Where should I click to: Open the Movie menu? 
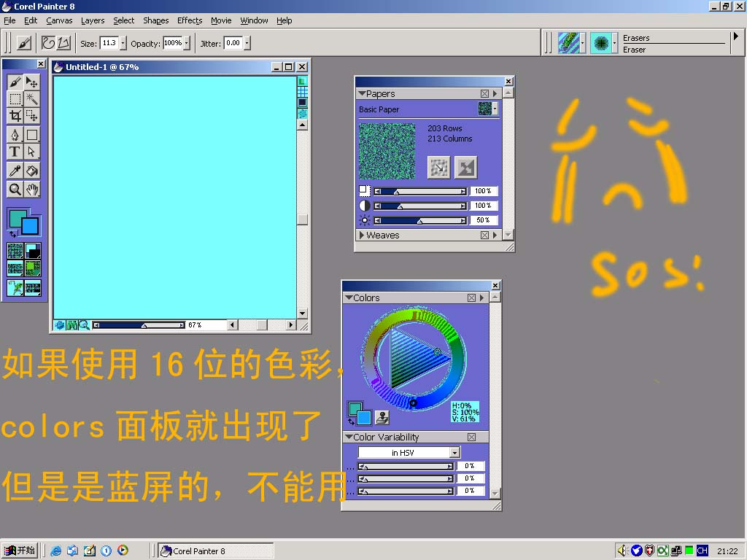click(x=221, y=20)
